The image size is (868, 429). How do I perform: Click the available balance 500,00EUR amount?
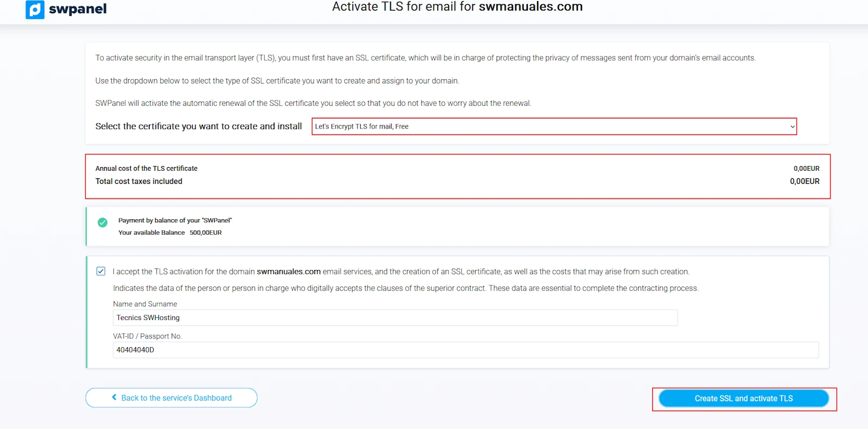tap(206, 233)
